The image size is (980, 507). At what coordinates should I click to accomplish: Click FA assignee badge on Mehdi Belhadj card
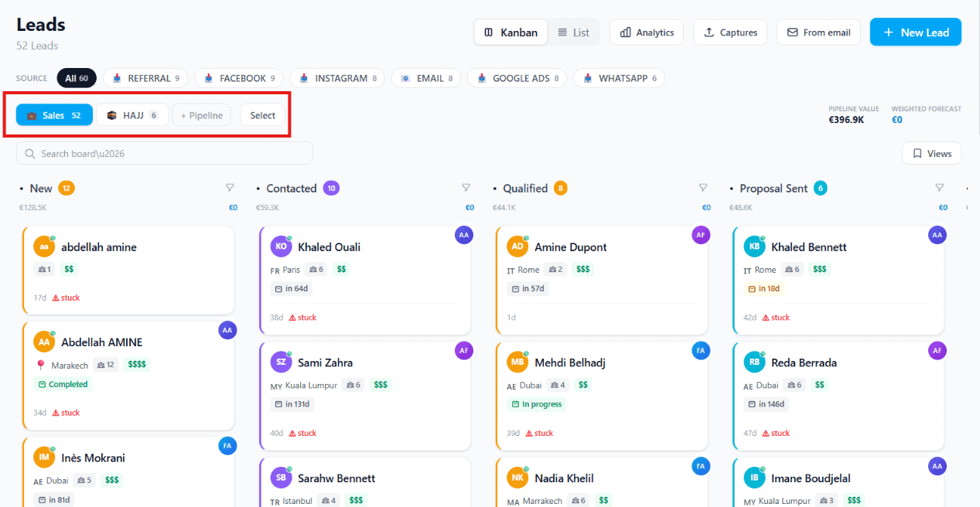point(701,351)
